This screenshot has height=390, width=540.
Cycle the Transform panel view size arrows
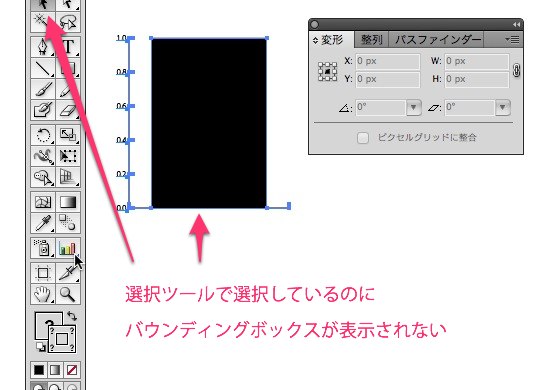pyautogui.click(x=315, y=40)
